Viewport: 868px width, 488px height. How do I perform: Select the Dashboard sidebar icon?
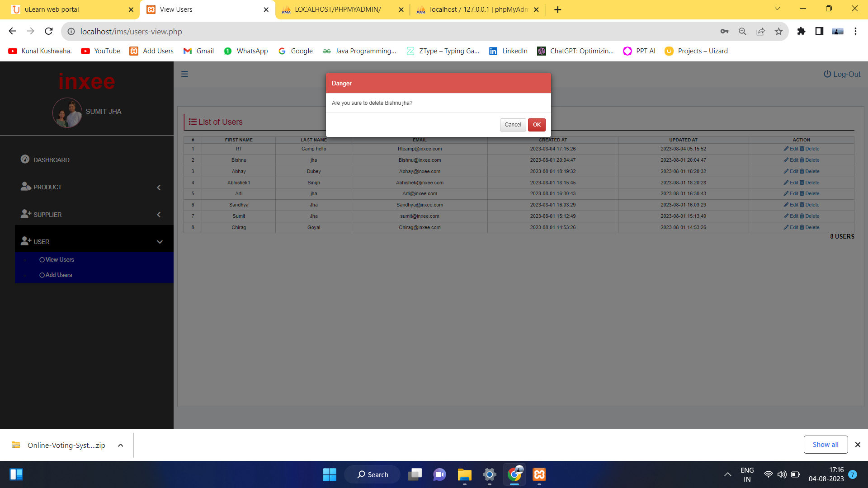point(25,159)
